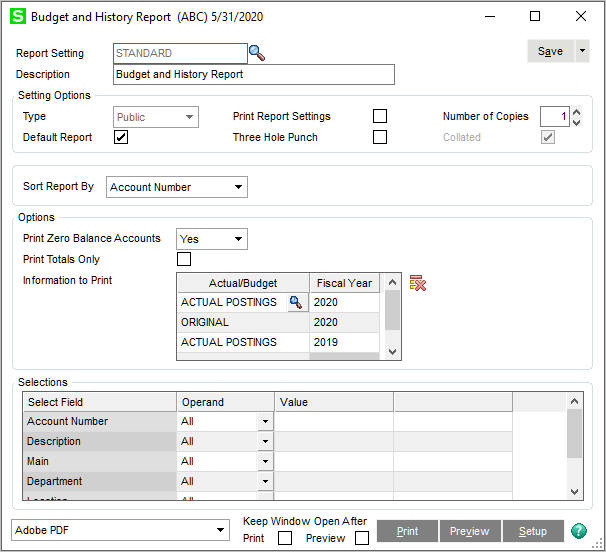The height and width of the screenshot is (552, 606).
Task: Expand Print Zero Balance Accounts dropdown
Action: [212, 239]
